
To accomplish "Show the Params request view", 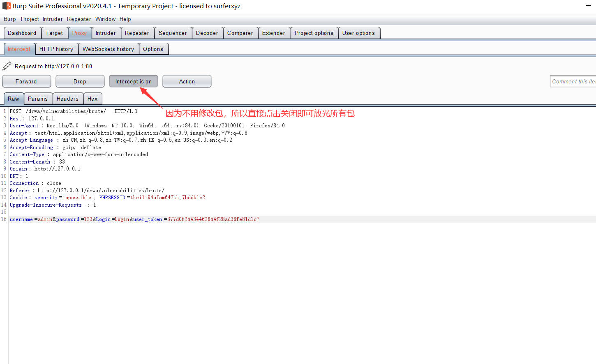I will 38,99.
